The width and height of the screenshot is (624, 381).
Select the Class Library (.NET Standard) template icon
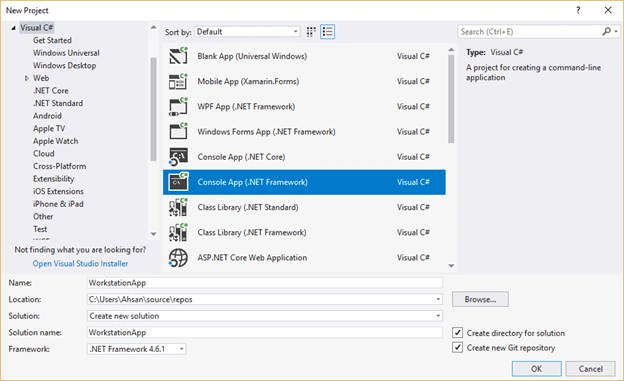point(178,207)
